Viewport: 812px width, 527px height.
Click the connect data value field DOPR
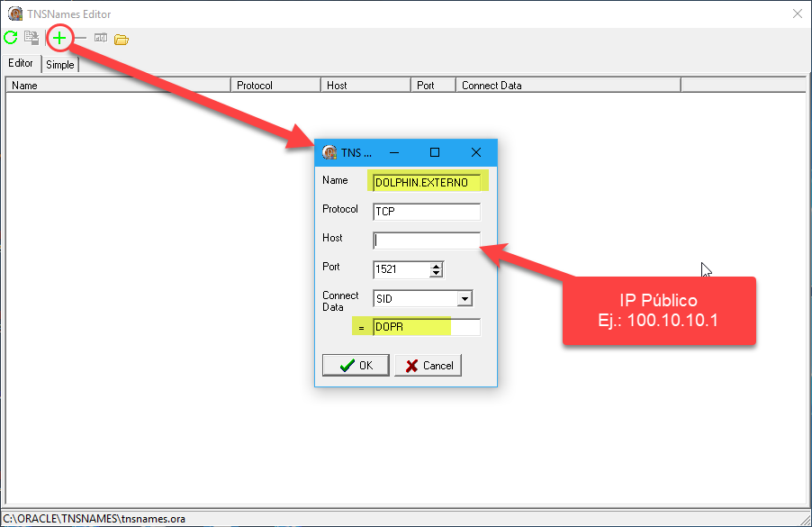click(x=427, y=327)
